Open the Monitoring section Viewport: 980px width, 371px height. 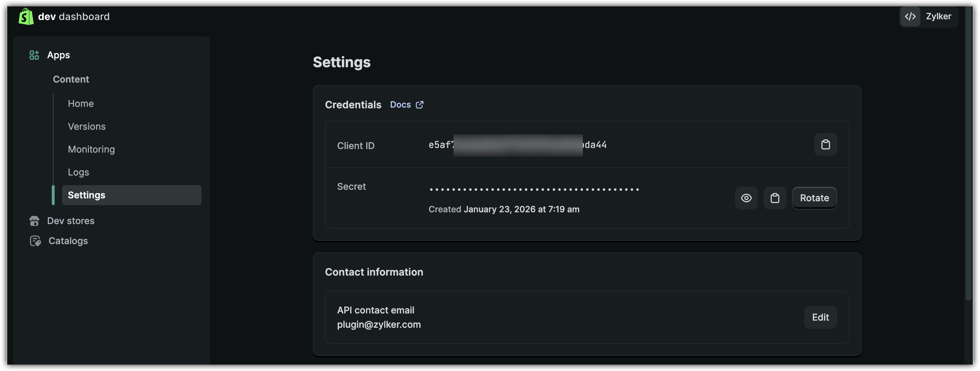click(91, 149)
